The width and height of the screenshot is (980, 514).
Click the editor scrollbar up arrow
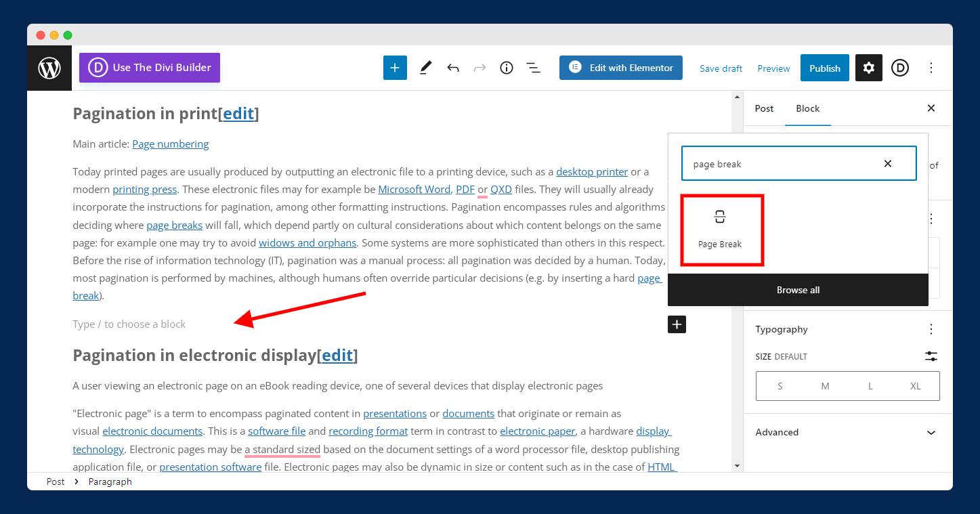tap(738, 97)
